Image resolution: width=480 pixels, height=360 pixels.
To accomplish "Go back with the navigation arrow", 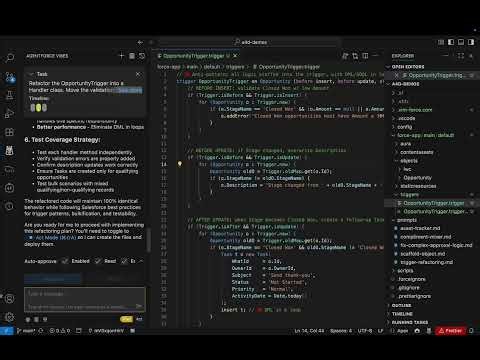I will (140, 42).
